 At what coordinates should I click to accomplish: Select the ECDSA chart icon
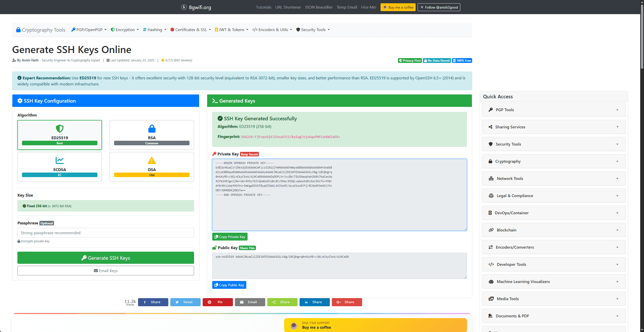coord(60,160)
